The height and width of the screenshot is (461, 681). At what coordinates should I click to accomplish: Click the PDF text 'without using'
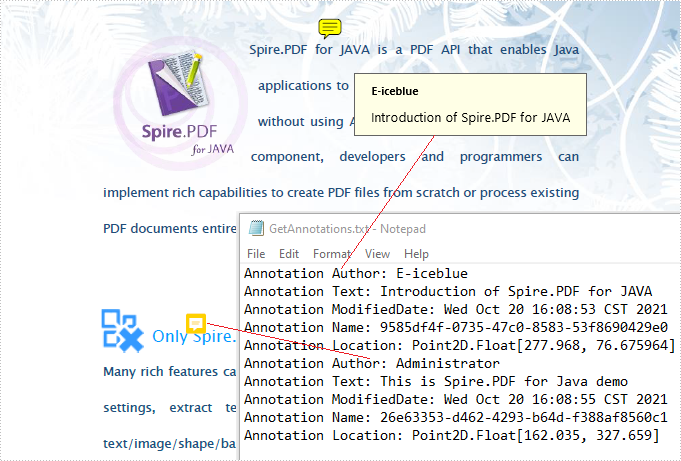tap(301, 122)
